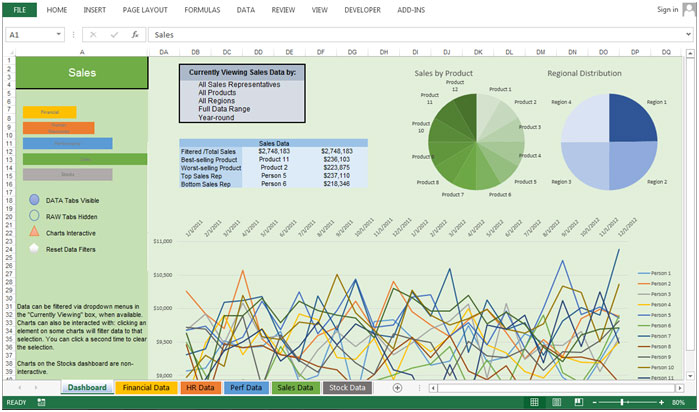Select the Product 11 best-selling cell
699x412 pixels.
(x=274, y=159)
